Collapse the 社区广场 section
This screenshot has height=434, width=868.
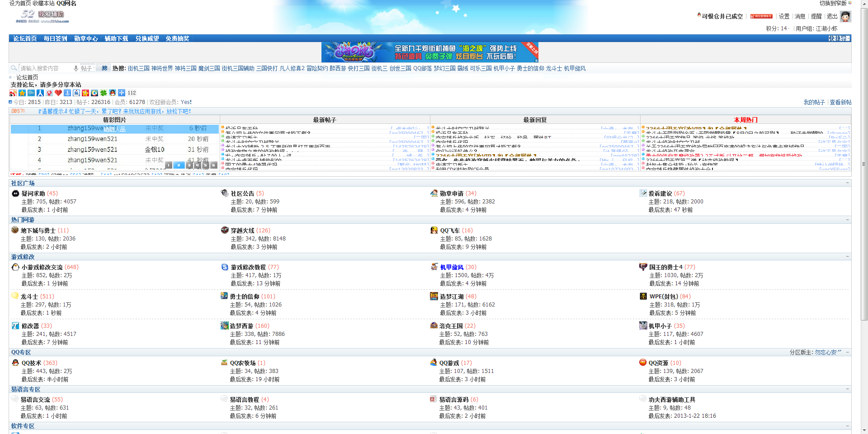point(847,183)
